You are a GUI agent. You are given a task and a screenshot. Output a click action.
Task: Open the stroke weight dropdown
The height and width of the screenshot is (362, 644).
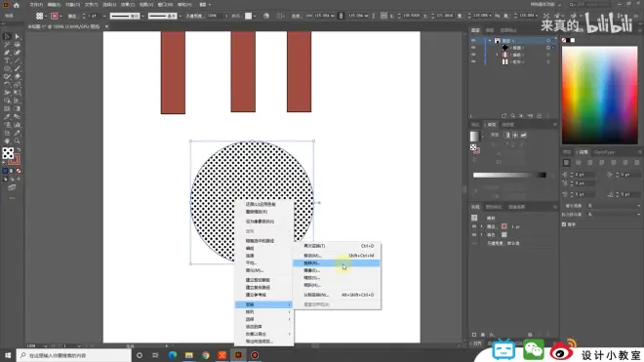tap(103, 16)
